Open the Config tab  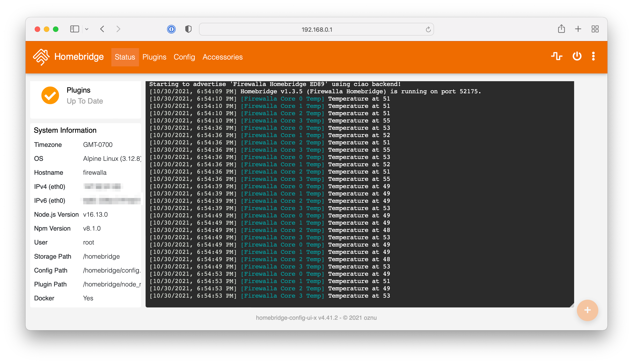pyautogui.click(x=184, y=57)
